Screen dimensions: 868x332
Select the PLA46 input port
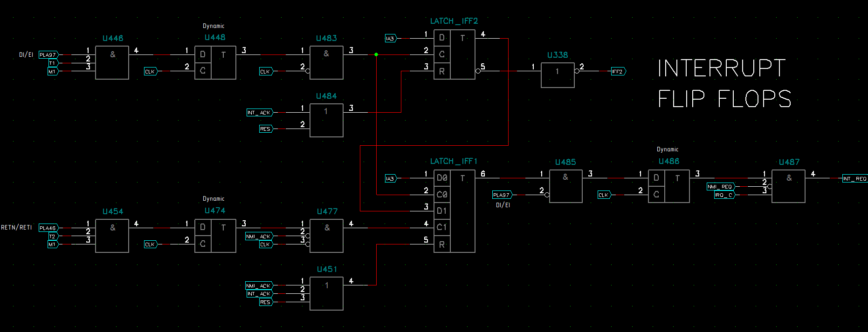click(x=48, y=228)
